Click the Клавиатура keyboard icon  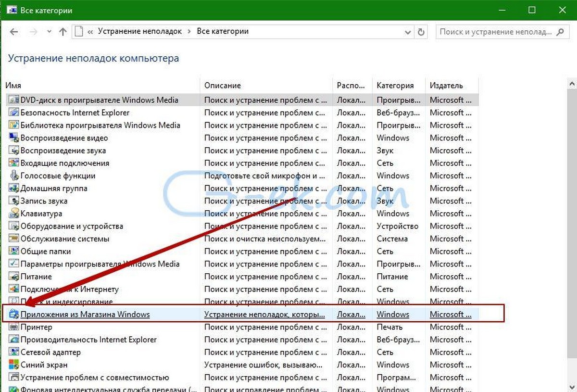coord(13,214)
